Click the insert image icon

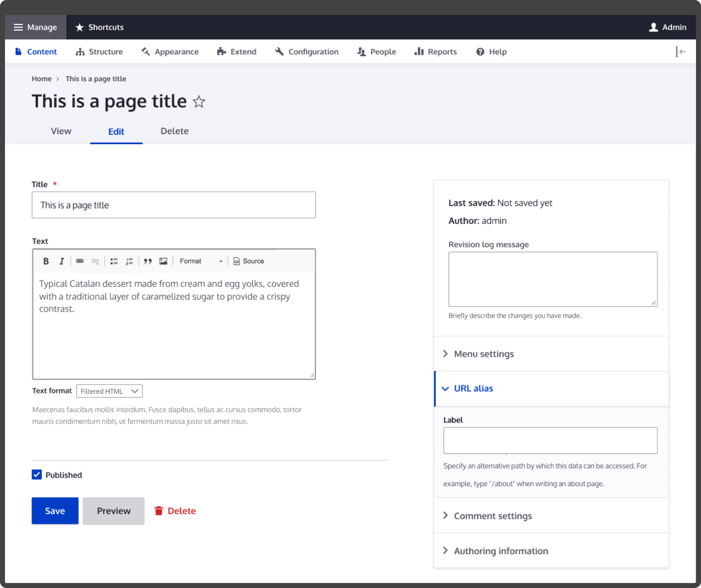163,261
